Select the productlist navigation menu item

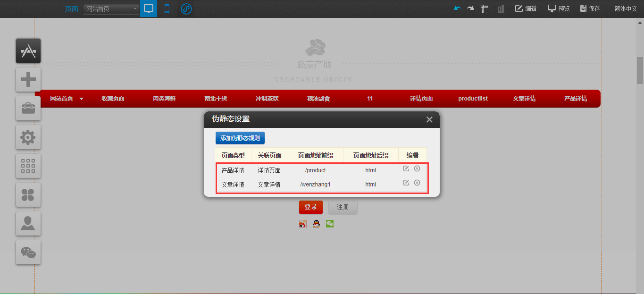(x=473, y=99)
